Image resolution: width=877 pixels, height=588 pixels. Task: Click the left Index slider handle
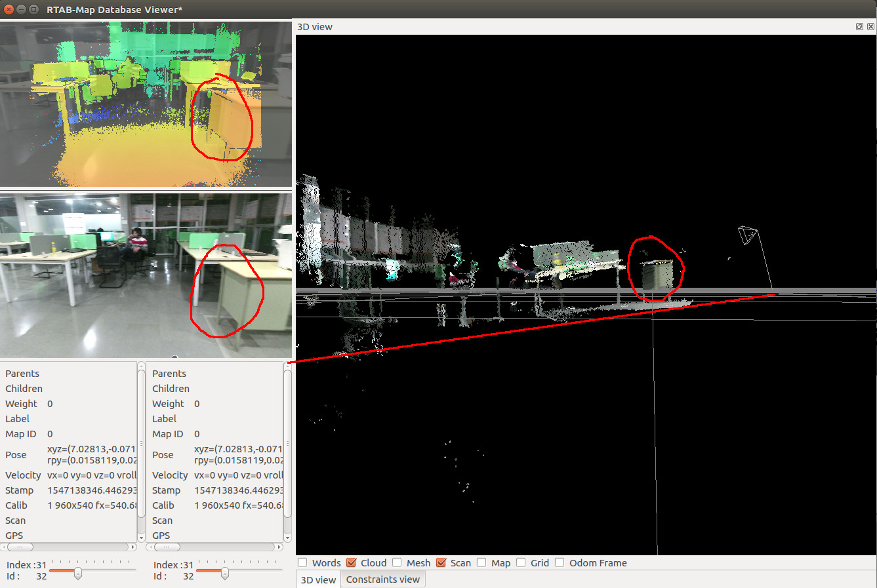point(78,574)
